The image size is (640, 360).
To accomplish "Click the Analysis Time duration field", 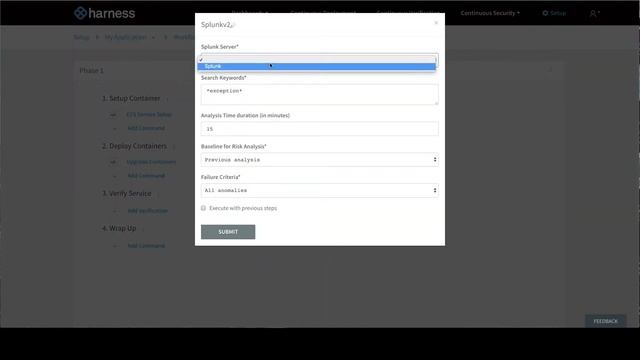I will coord(320,129).
